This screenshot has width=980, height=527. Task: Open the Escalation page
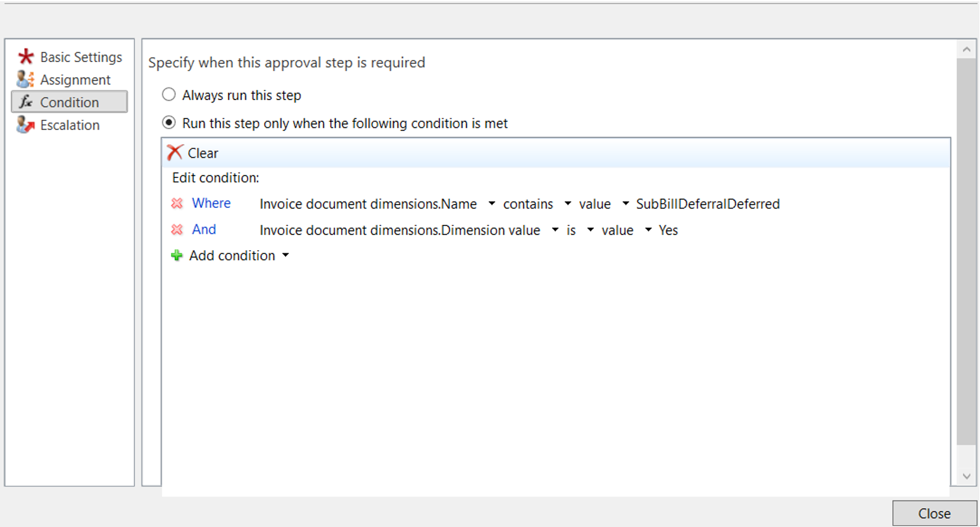tap(70, 125)
